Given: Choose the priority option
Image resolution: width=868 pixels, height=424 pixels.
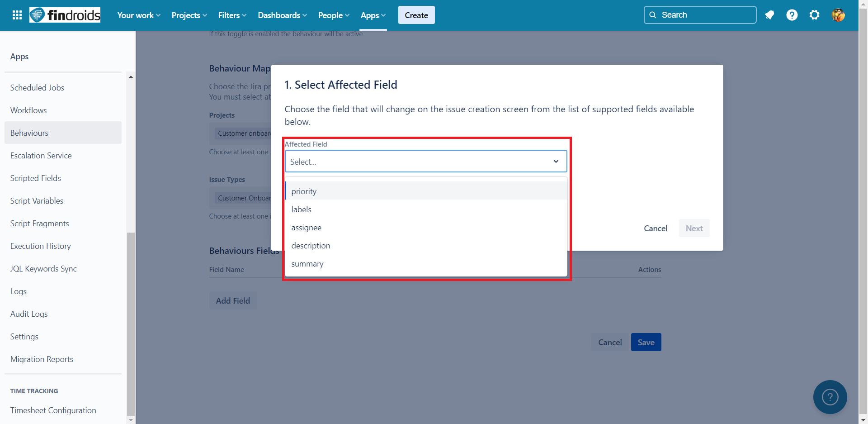Looking at the screenshot, I should coord(426,191).
